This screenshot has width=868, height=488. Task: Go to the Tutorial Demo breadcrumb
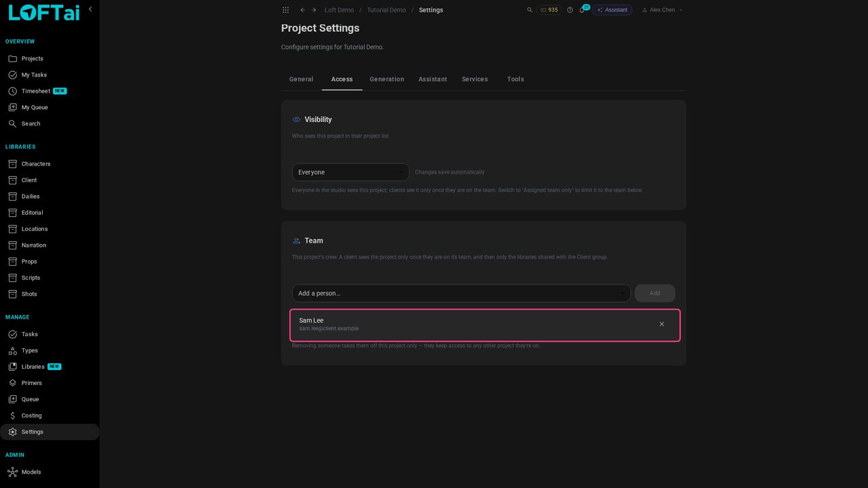pos(387,10)
